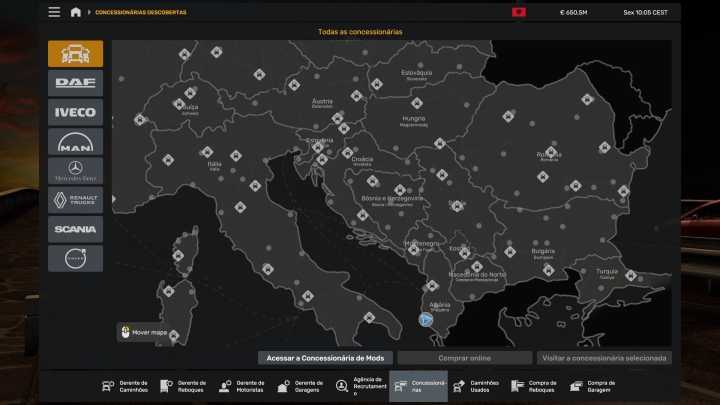720x405 pixels.
Task: Open the Compra de Reboques tab
Action: (534, 387)
